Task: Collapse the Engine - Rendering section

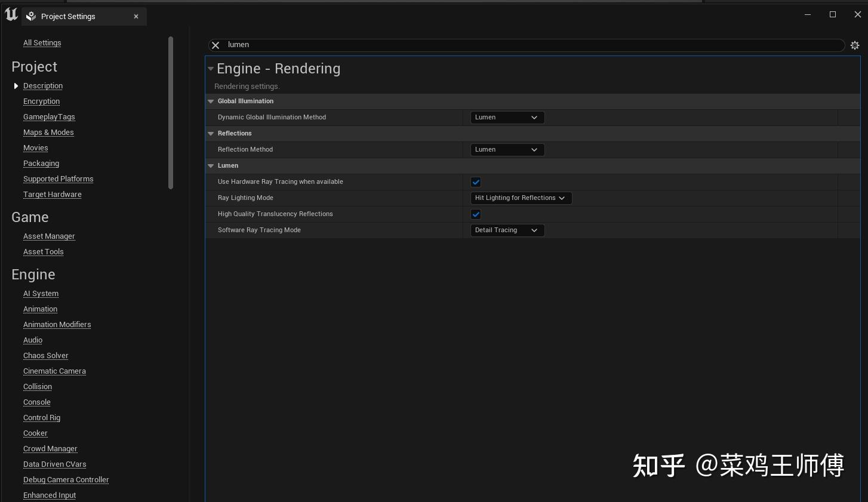Action: pyautogui.click(x=211, y=68)
